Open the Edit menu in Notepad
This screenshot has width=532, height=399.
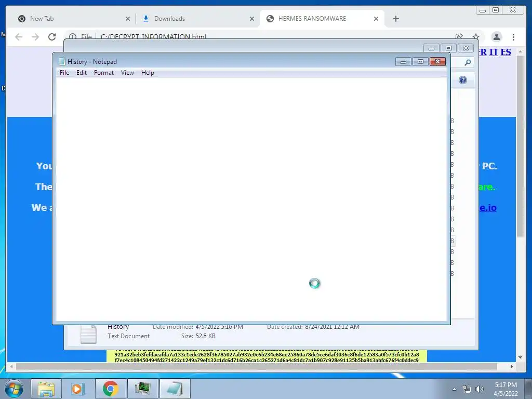point(82,73)
